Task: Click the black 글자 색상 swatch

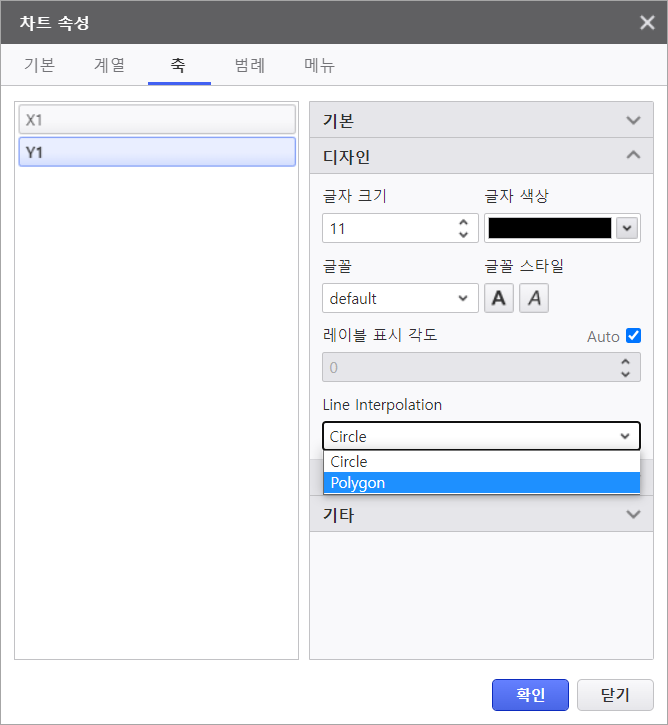Action: [549, 228]
